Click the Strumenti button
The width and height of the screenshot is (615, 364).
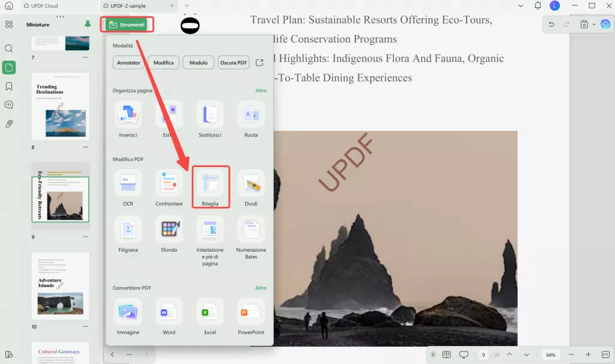click(127, 25)
